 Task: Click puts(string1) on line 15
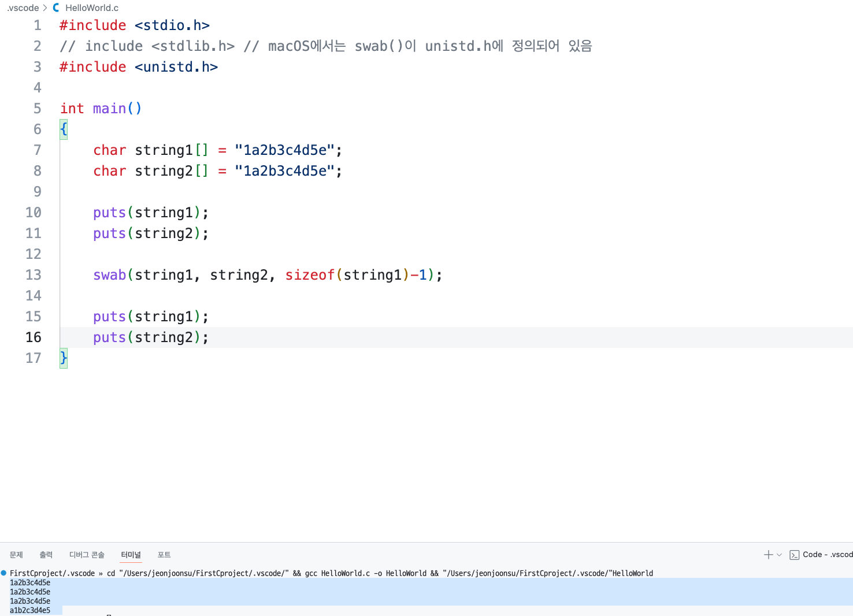click(x=151, y=317)
